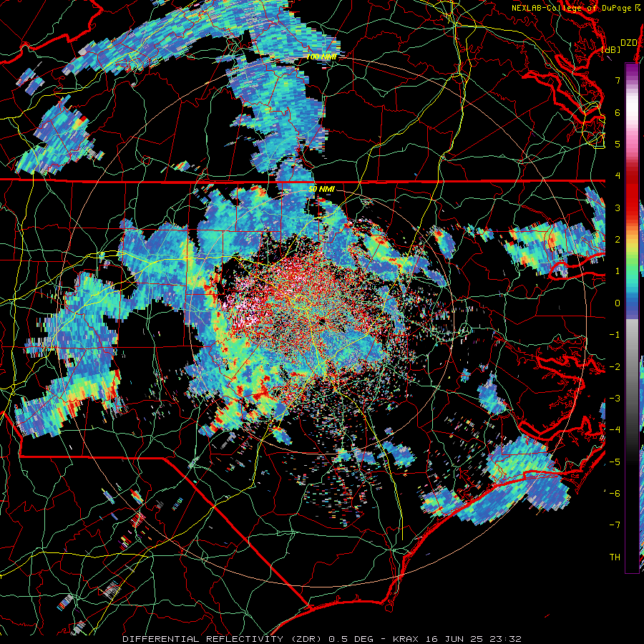Select the 0 value on the color scale
The width and height of the screenshot is (644, 644).
click(618, 303)
